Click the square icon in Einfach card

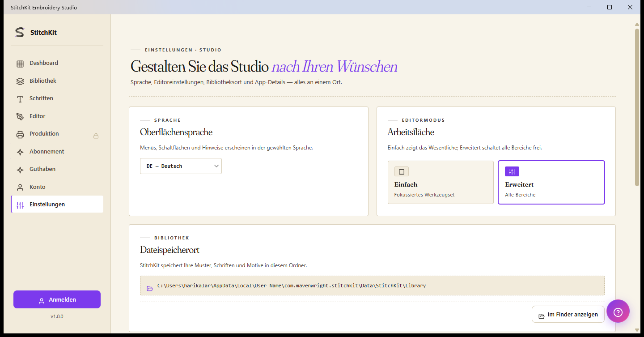click(x=402, y=171)
